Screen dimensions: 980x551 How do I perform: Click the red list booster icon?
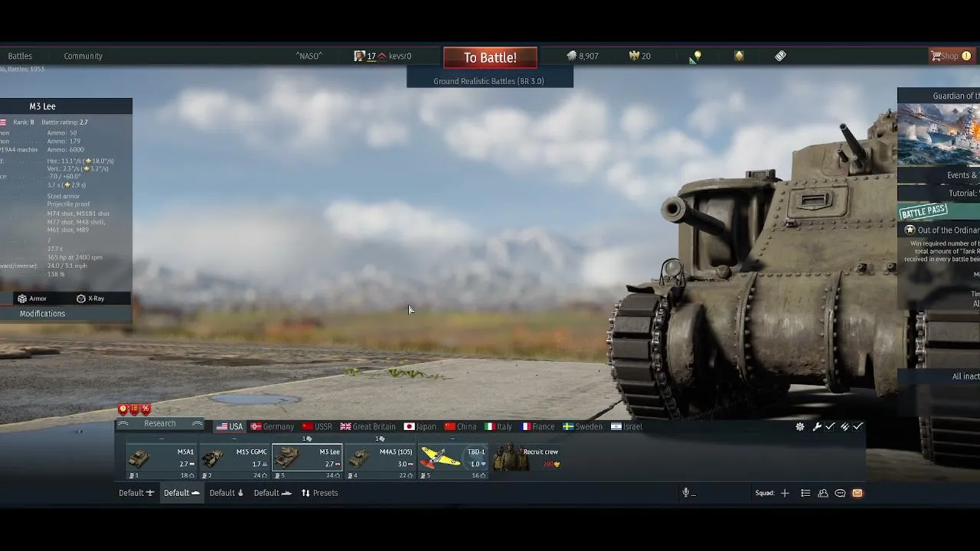[134, 409]
